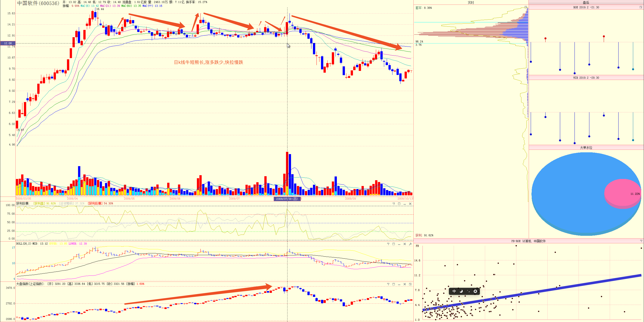Viewport: 644px width, 322px height.
Task: Maximize the 大盘指数 index panel
Action: pyautogui.click(x=394, y=284)
